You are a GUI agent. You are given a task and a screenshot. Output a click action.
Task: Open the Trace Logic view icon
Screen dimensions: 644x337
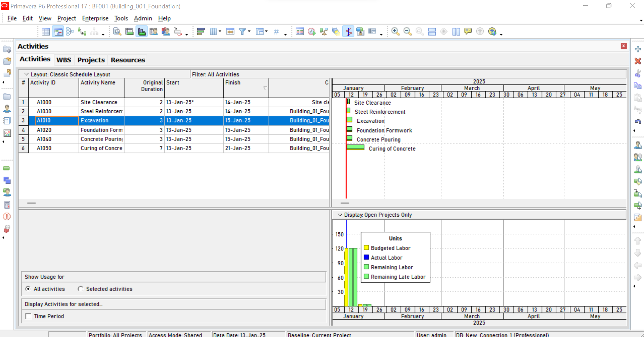82,32
